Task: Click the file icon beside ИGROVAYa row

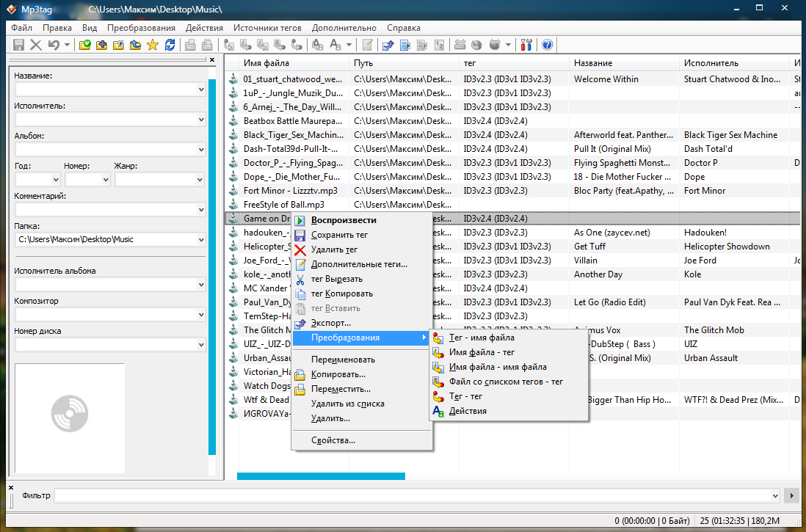Action: tap(233, 413)
